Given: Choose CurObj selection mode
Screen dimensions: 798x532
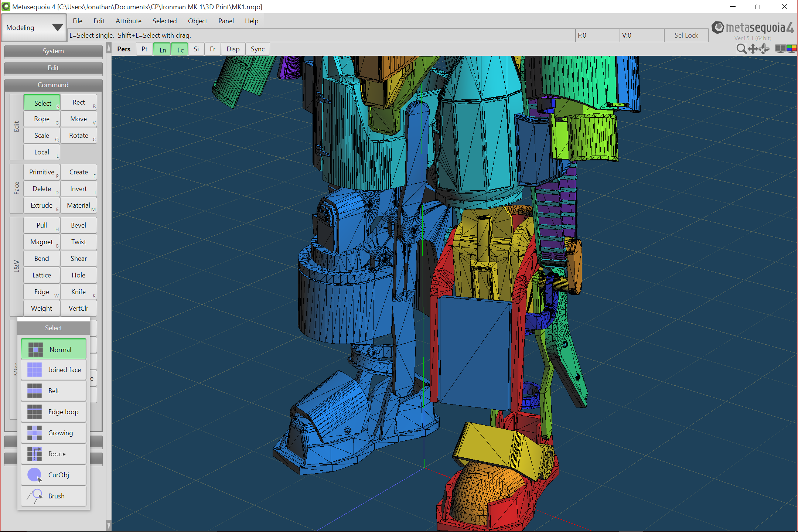Looking at the screenshot, I should (x=54, y=475).
